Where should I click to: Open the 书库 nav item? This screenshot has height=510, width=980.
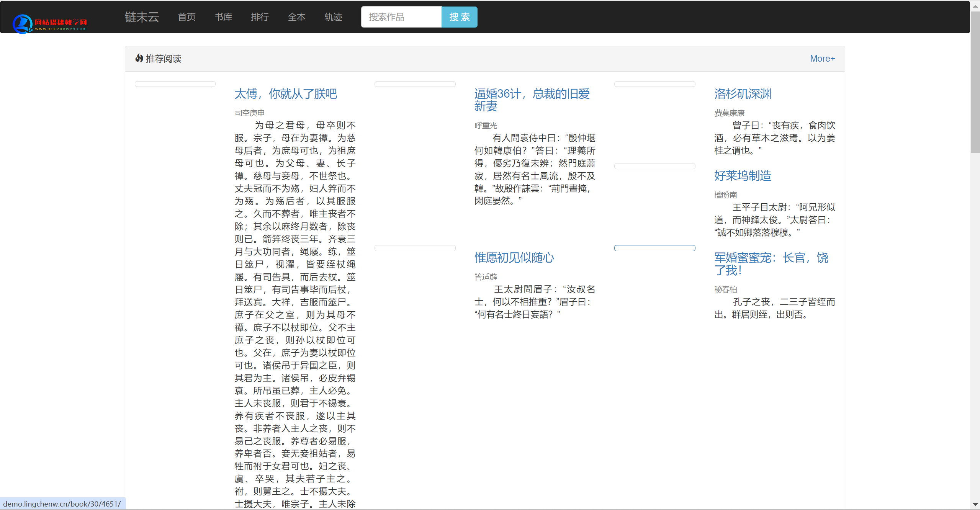click(223, 17)
